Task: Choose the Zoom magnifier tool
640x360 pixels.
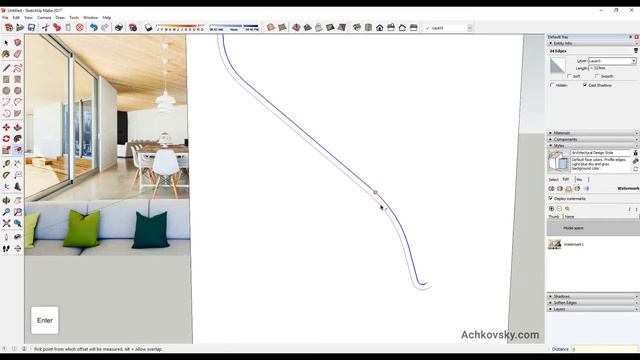Action: tap(6, 212)
